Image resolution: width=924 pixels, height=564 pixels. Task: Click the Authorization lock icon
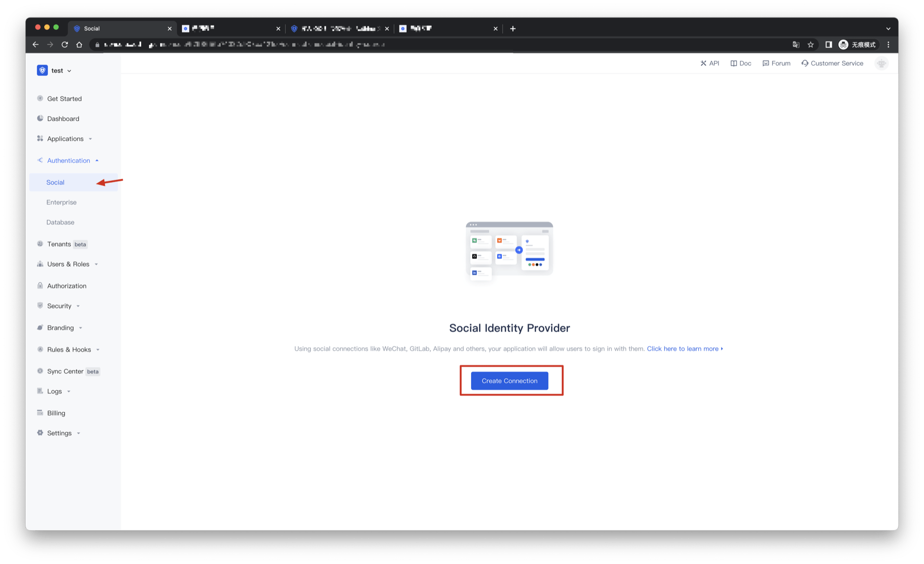[x=40, y=285]
